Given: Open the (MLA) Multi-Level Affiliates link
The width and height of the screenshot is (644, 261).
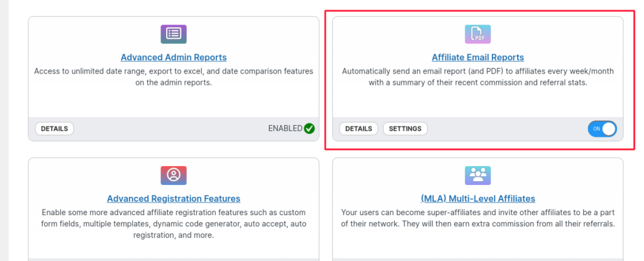Looking at the screenshot, I should coord(478,199).
